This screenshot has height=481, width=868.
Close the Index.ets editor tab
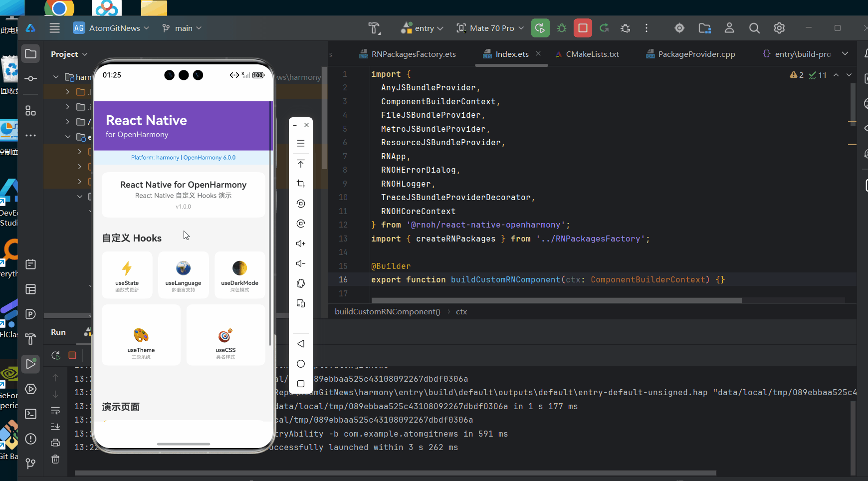click(x=538, y=53)
